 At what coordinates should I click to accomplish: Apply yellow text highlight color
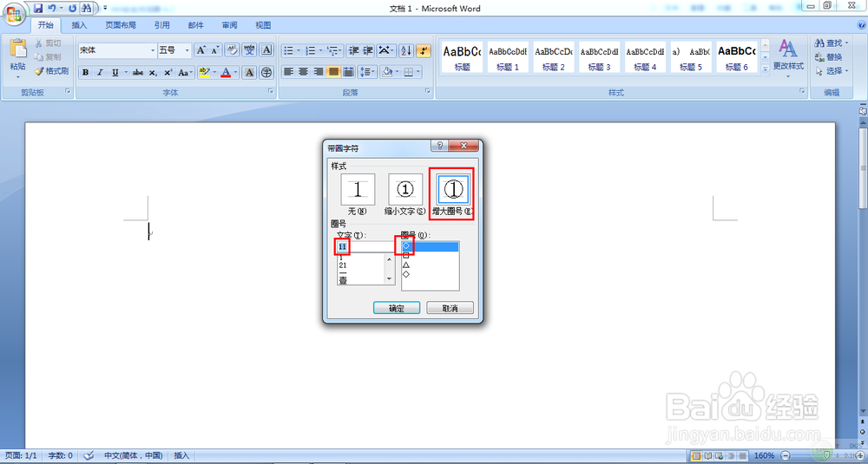(x=204, y=73)
